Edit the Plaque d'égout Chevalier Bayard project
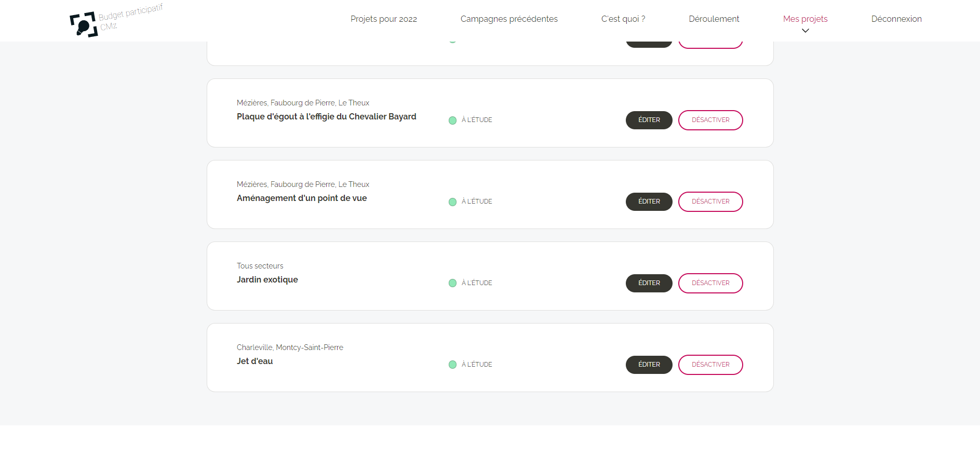 point(649,120)
